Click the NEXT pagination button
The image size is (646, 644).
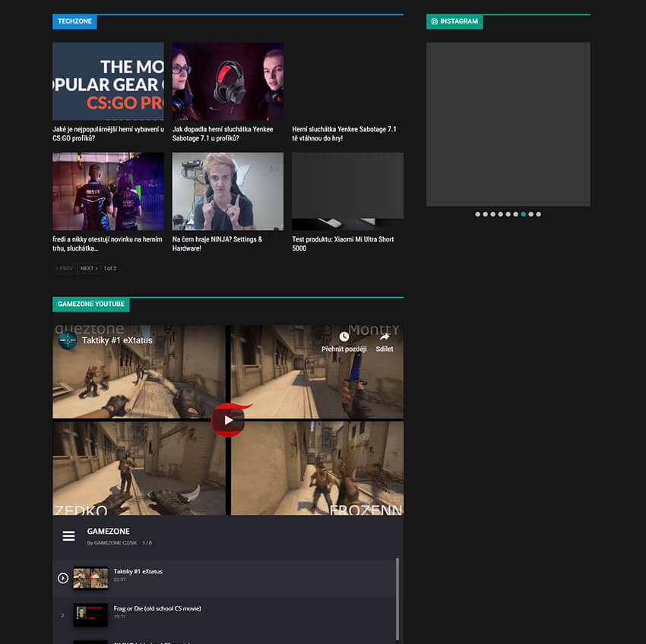click(x=89, y=269)
